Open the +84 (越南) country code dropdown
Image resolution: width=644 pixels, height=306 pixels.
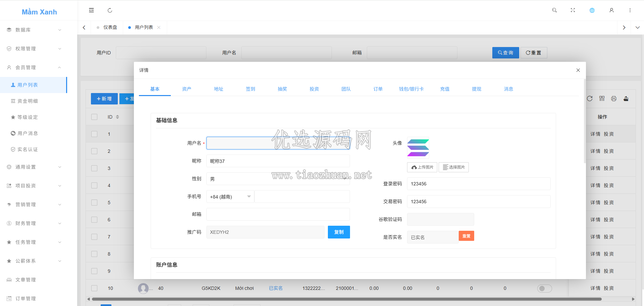230,196
